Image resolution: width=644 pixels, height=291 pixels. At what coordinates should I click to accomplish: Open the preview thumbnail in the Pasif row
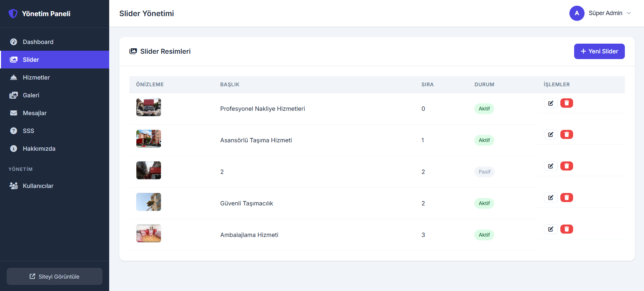click(x=148, y=171)
